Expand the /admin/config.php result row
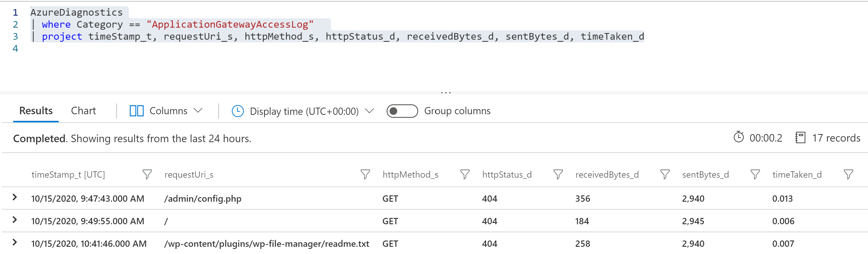868x254 pixels. point(14,197)
